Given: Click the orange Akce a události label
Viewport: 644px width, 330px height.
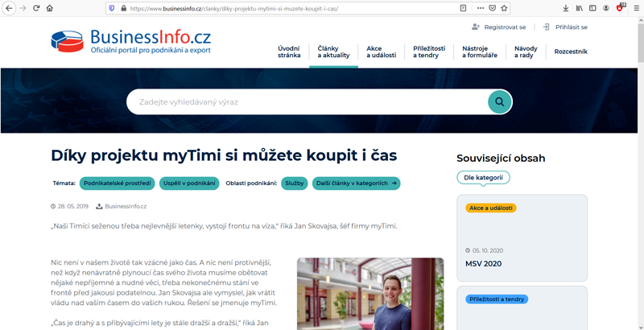Looking at the screenshot, I should 491,208.
